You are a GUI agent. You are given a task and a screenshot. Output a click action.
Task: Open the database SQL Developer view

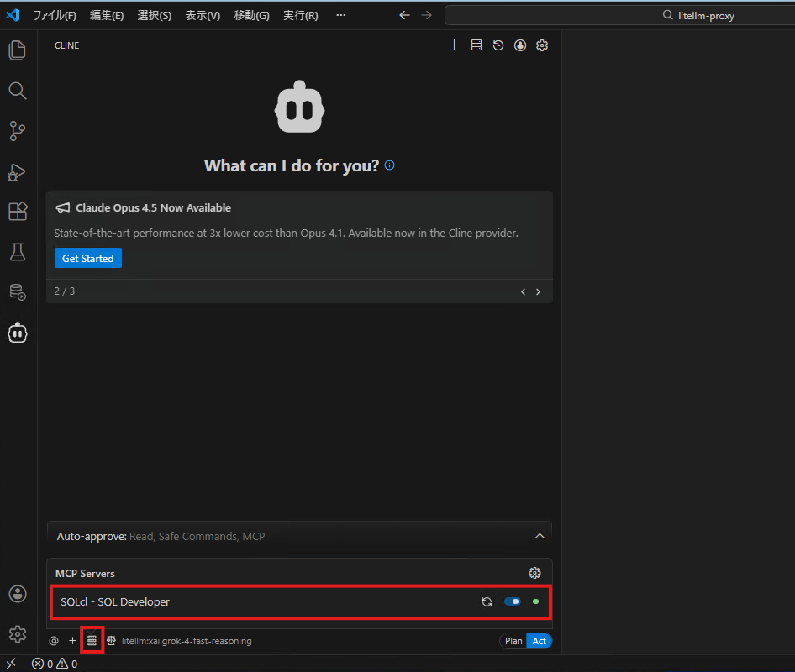click(18, 292)
